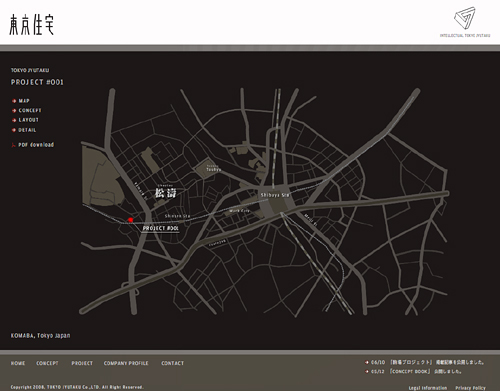Open CONCEPT in footer navigation
The height and width of the screenshot is (391, 500).
tap(47, 363)
